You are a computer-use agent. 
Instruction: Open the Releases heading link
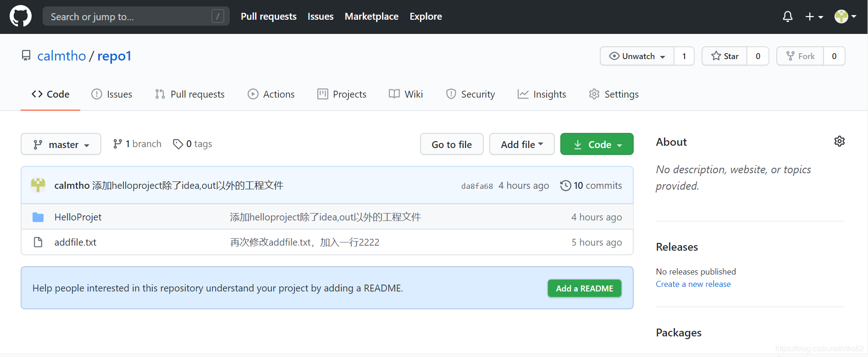point(677,247)
